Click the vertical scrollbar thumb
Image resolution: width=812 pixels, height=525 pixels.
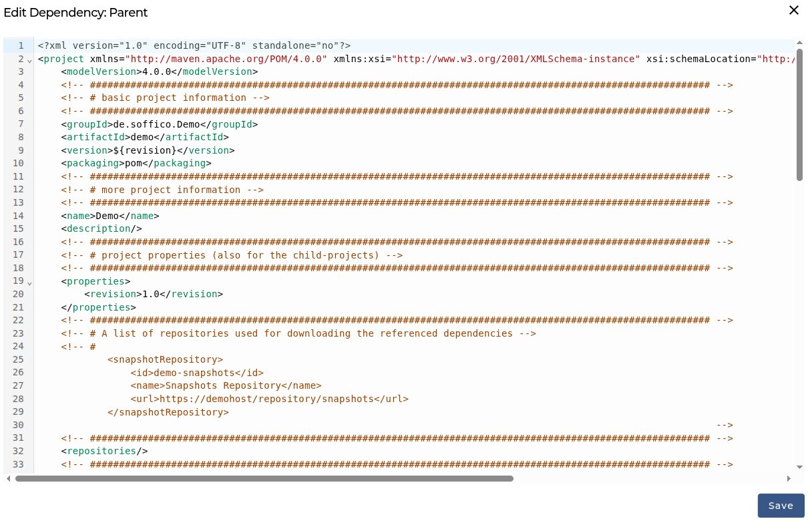(x=799, y=114)
